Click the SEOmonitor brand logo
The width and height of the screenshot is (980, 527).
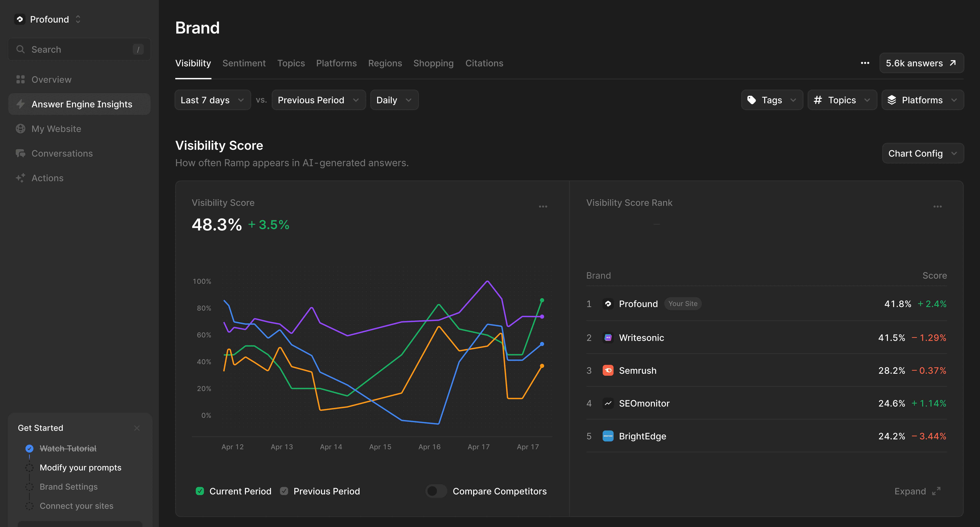click(608, 403)
